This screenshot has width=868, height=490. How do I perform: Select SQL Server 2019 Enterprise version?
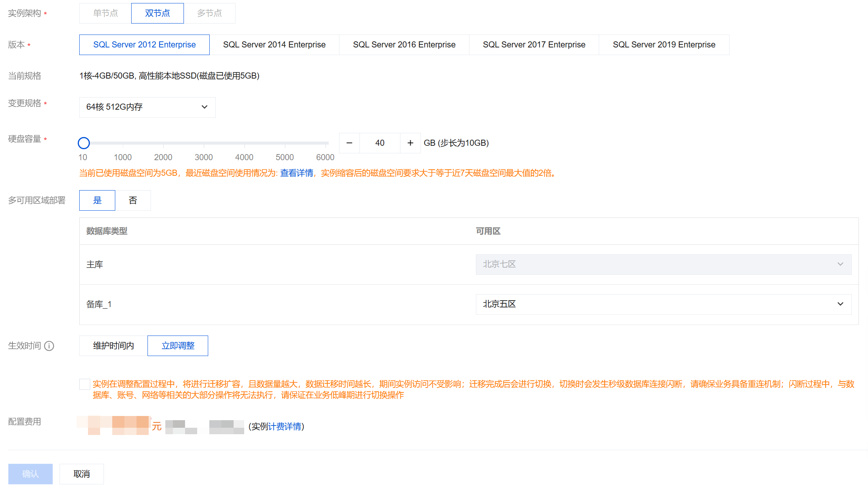click(664, 45)
